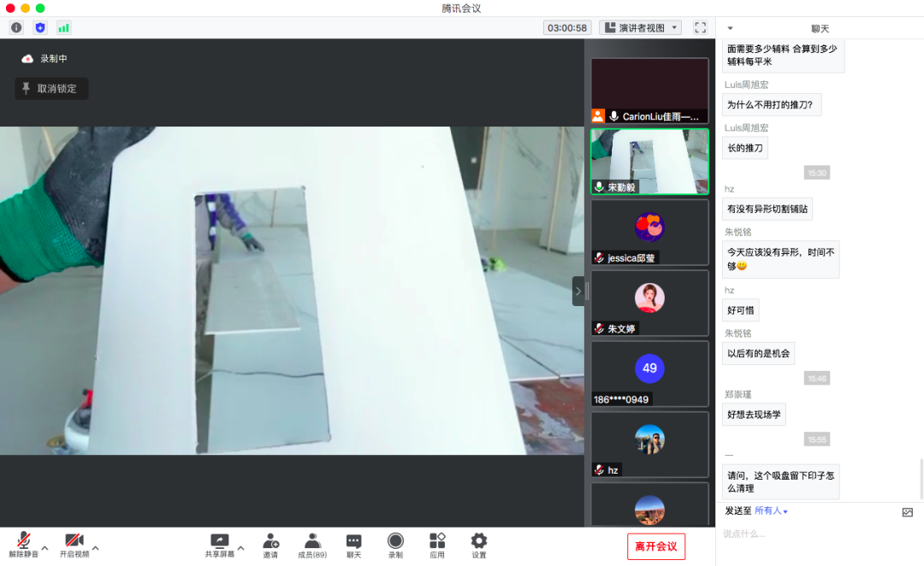924x566 pixels.
Task: Check the green network signal icon
Action: click(63, 27)
